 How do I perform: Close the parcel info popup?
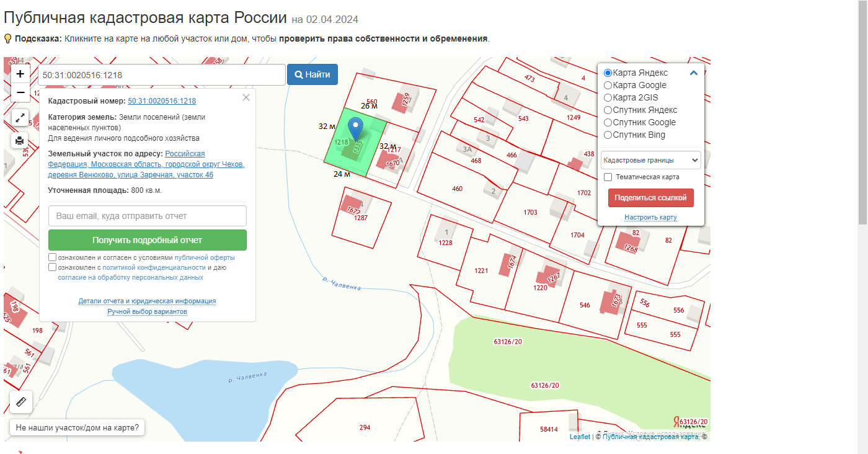coord(246,97)
